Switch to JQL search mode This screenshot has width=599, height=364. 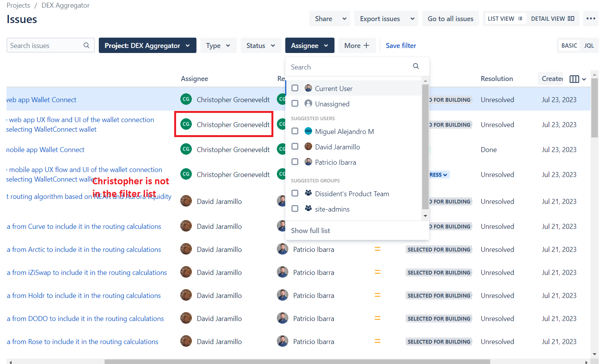click(589, 45)
